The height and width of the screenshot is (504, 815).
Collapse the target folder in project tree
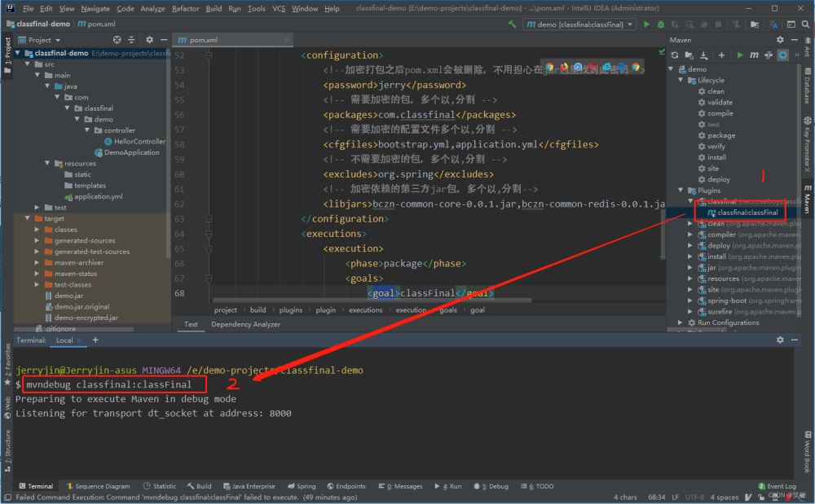(28, 218)
